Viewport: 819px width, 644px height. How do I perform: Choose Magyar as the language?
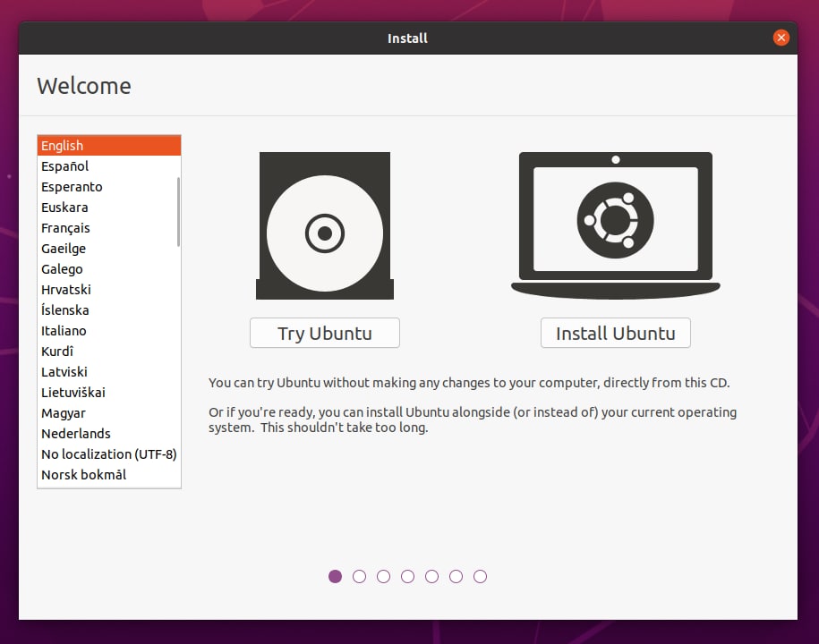[x=109, y=413]
